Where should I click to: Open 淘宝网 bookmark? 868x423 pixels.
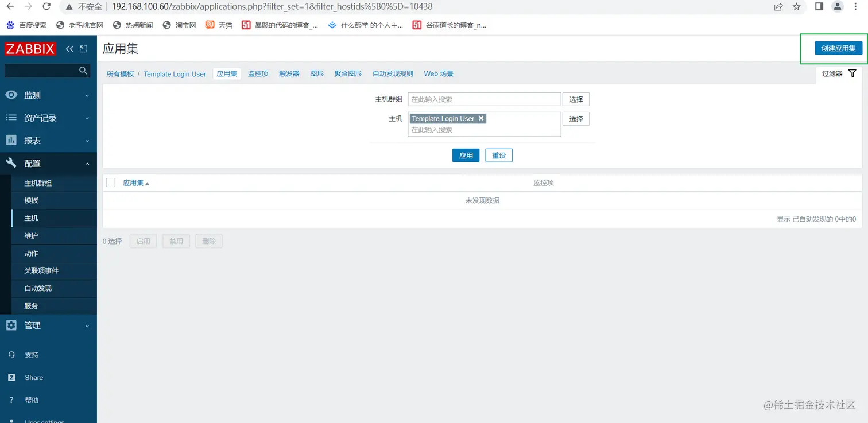point(180,25)
